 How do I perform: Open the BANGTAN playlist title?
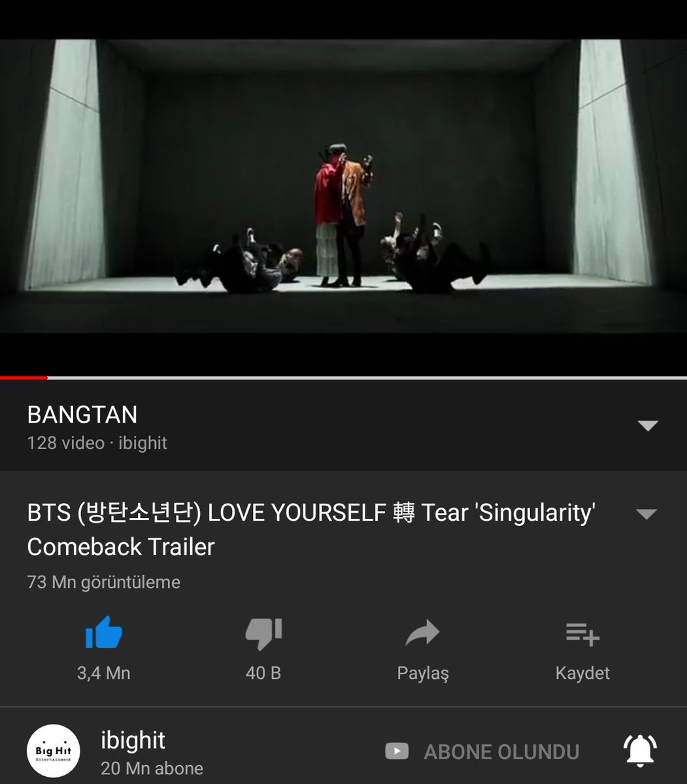coord(82,415)
